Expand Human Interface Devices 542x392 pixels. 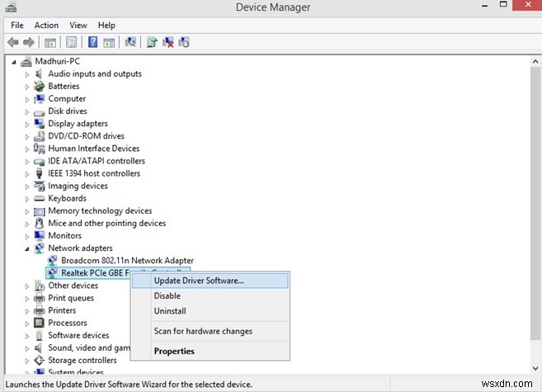click(27, 149)
